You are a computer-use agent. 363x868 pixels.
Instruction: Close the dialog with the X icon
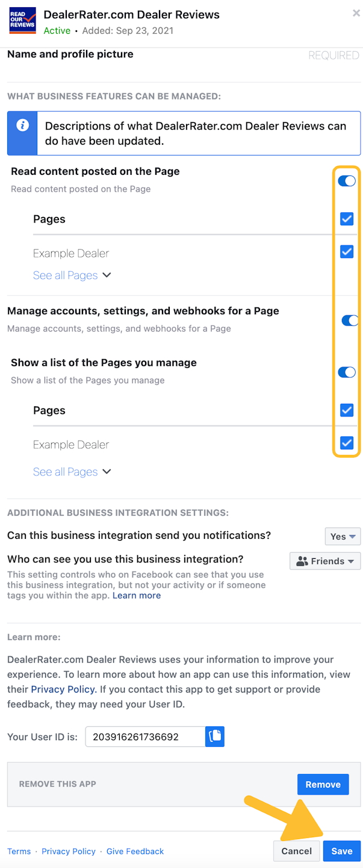[356, 13]
